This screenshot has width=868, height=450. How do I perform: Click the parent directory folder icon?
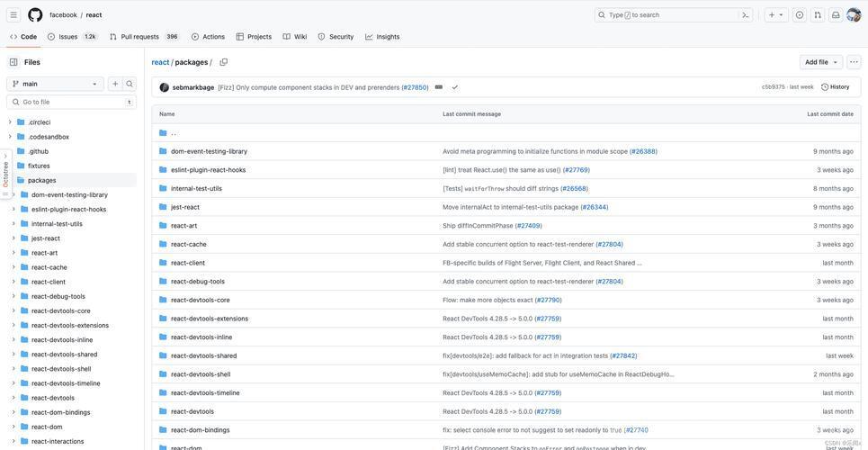(163, 132)
